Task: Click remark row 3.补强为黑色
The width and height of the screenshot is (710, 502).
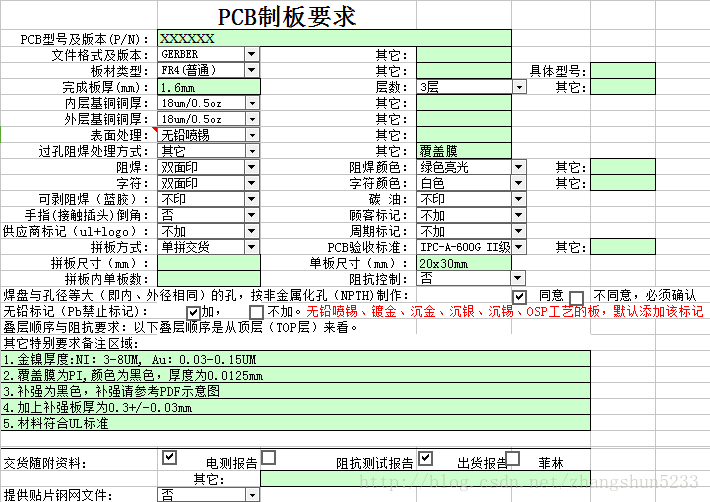Action: pyautogui.click(x=296, y=391)
